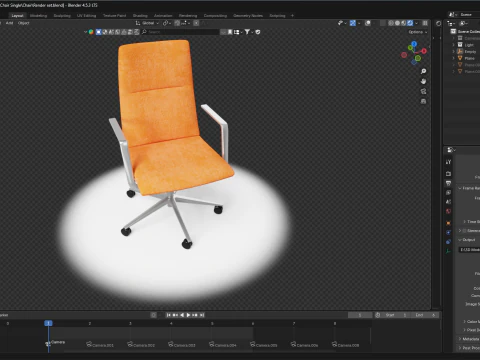Expand the Metadata panel
Viewport: 480px width, 360px height.
click(468, 339)
